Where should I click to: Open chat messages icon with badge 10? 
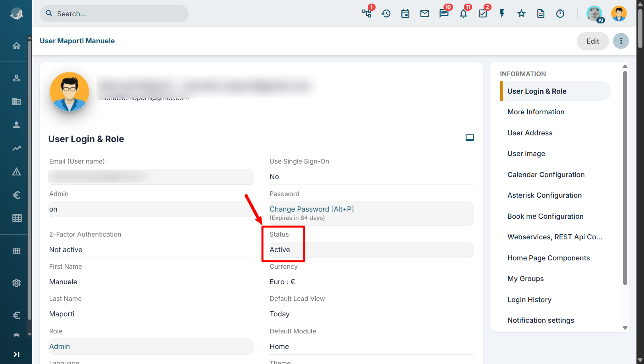coord(444,14)
